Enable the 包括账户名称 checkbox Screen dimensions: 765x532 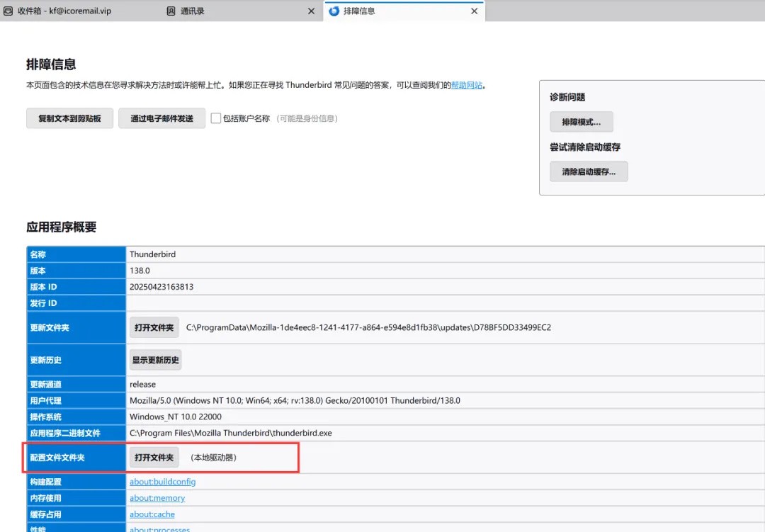(x=216, y=118)
